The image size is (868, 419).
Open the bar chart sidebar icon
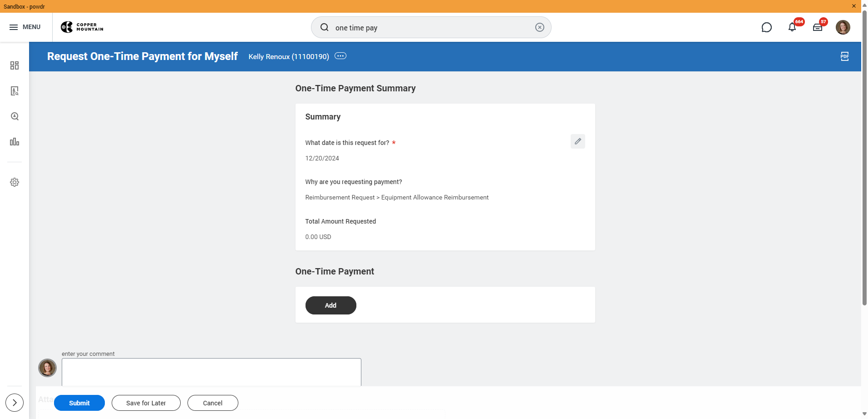(x=15, y=142)
